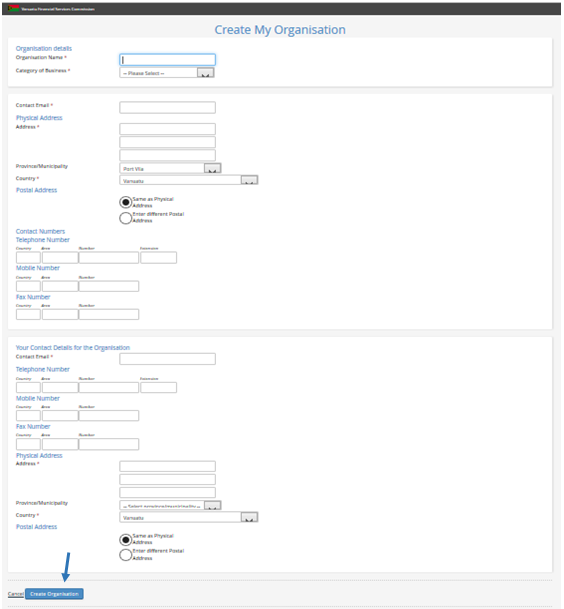
Task: Click the organisation Telephone Extension field
Action: point(158,258)
